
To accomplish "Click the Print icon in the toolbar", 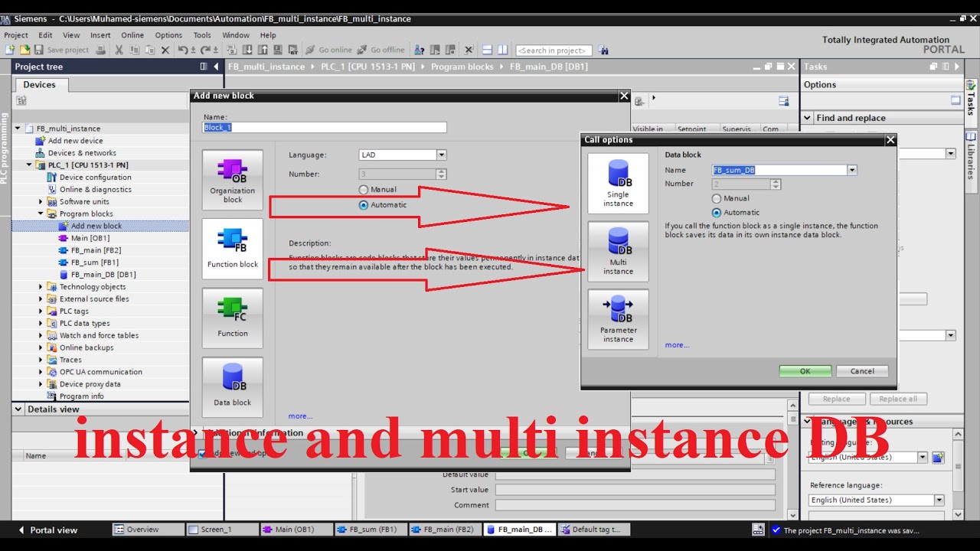I will pos(100,50).
